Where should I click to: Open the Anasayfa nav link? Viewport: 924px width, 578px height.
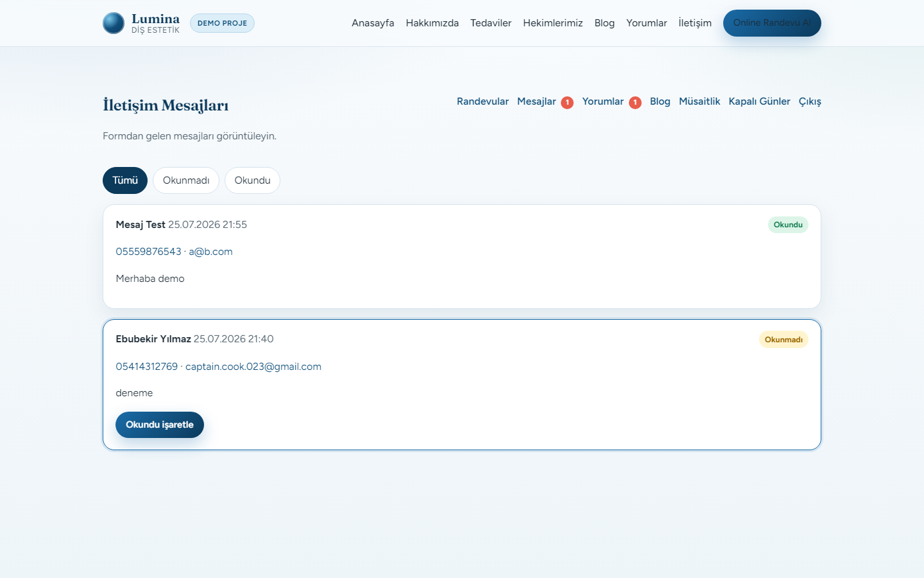coord(373,23)
